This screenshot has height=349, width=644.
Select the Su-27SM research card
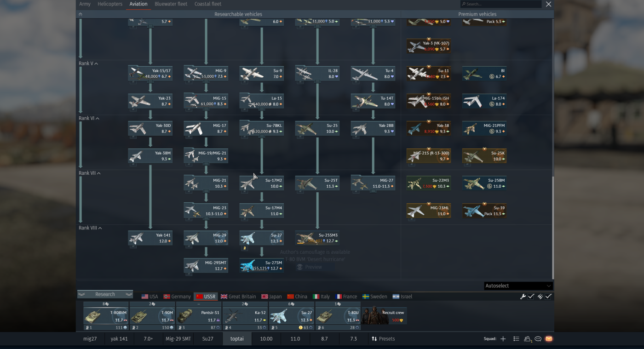pos(262,265)
